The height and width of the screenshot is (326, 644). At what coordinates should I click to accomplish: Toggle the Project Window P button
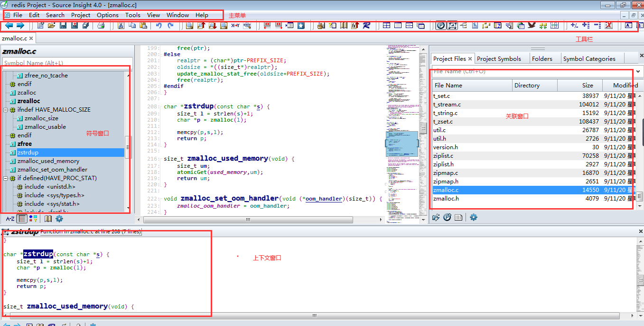tap(441, 25)
